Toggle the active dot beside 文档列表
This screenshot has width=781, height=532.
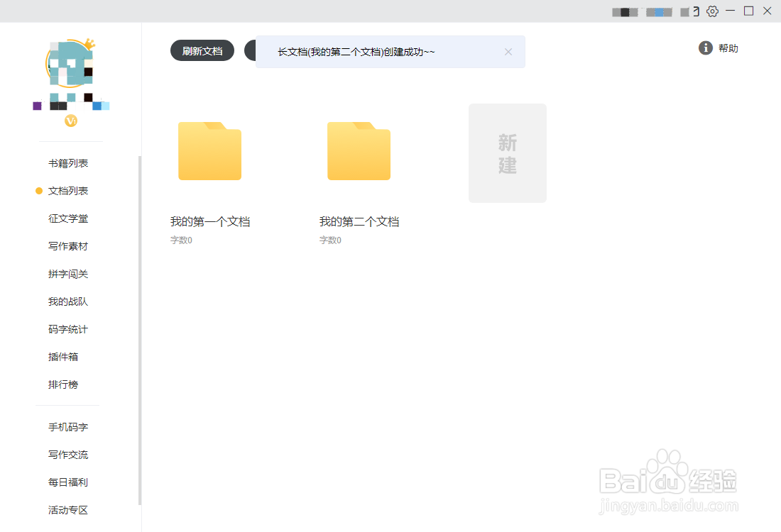(x=38, y=190)
